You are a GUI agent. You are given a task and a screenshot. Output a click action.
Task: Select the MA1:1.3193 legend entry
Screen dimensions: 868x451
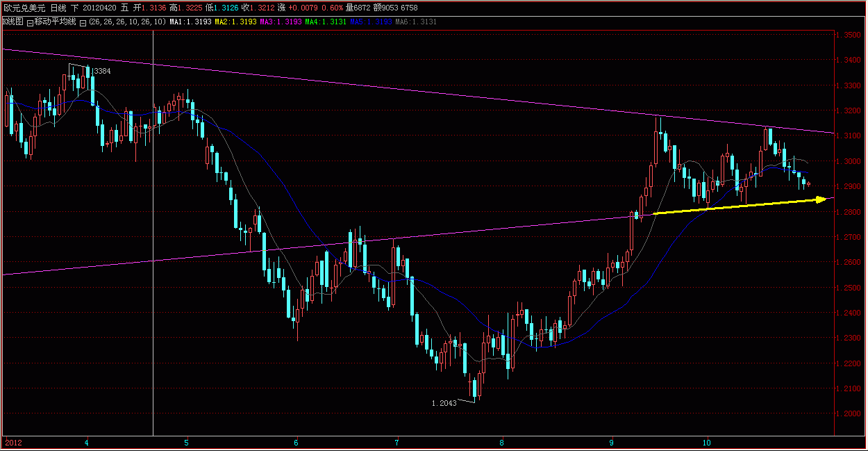190,22
